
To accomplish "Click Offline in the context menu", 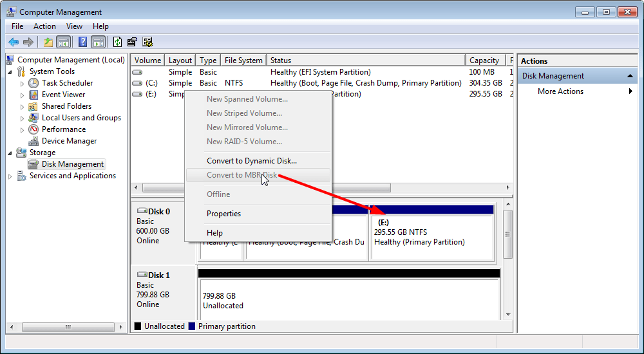I will (x=258, y=194).
